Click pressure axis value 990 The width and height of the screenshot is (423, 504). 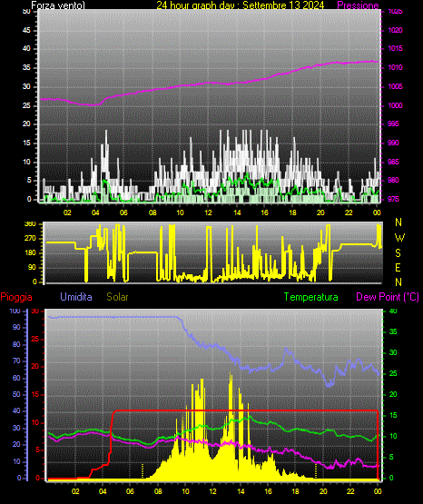[x=393, y=143]
